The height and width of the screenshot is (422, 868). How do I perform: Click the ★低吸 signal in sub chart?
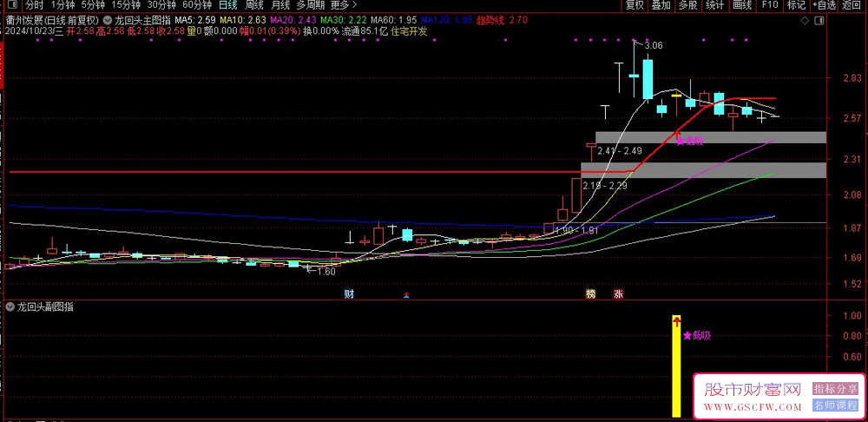(x=696, y=335)
